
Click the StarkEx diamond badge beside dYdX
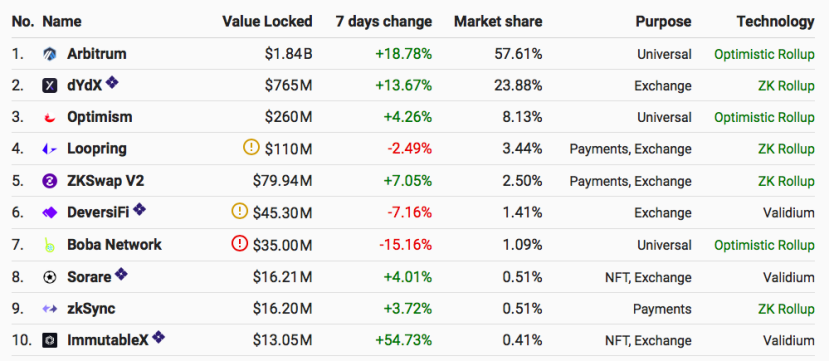112,82
